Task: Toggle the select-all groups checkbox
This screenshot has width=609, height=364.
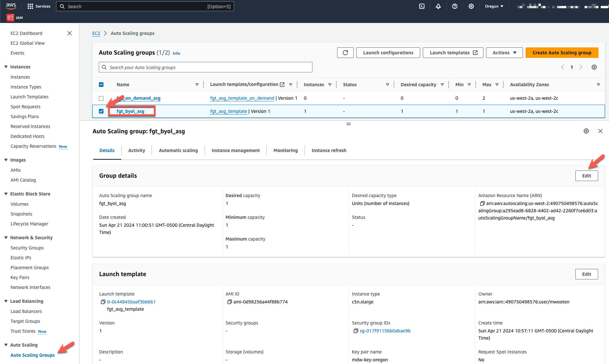Action: (x=101, y=85)
